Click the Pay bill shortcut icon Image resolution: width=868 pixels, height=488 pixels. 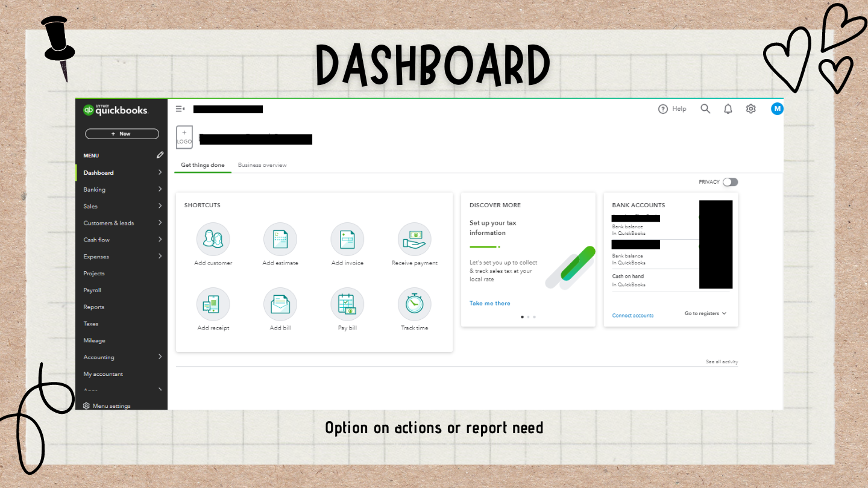tap(347, 304)
